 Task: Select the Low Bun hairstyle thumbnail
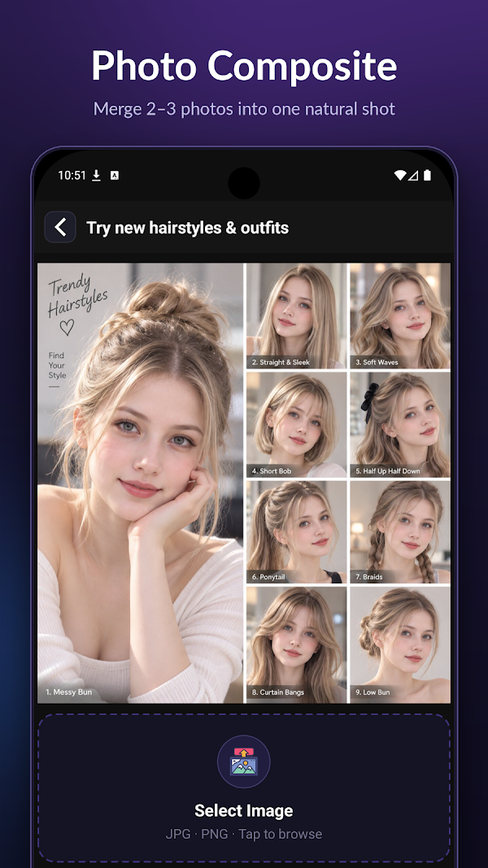tap(400, 645)
